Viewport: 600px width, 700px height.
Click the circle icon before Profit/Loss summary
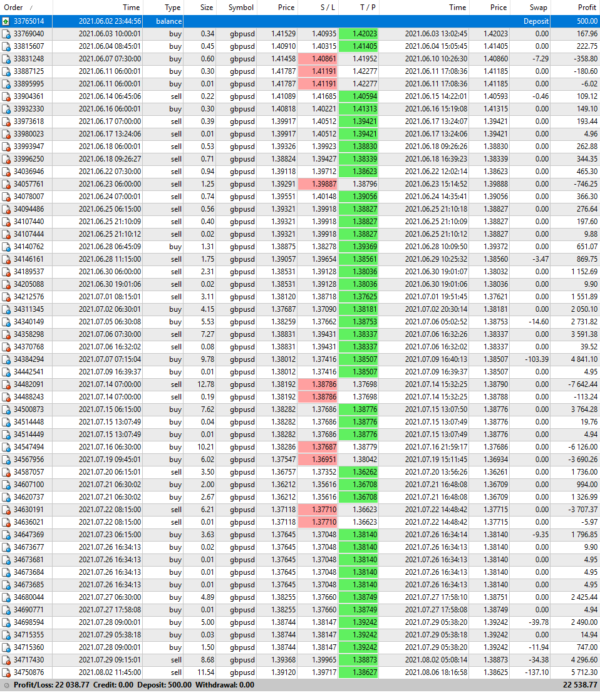coord(6,685)
